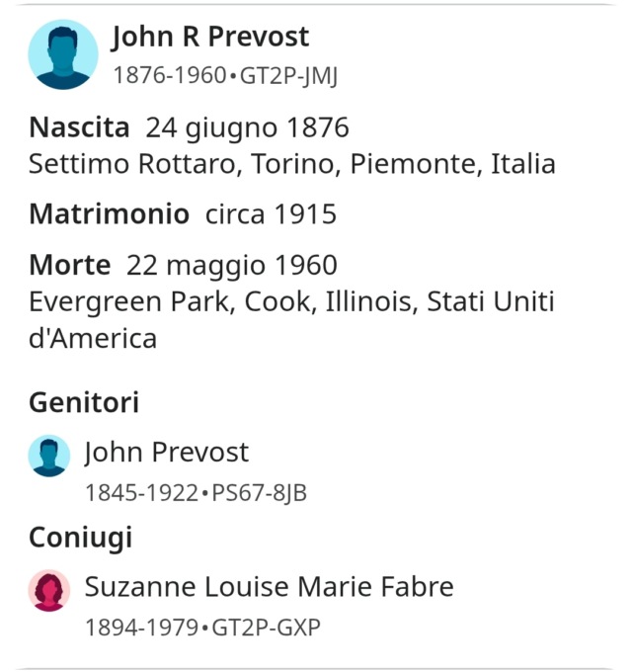632x672 pixels.
Task: Click John Prevost's parent avatar icon
Action: pyautogui.click(x=49, y=456)
